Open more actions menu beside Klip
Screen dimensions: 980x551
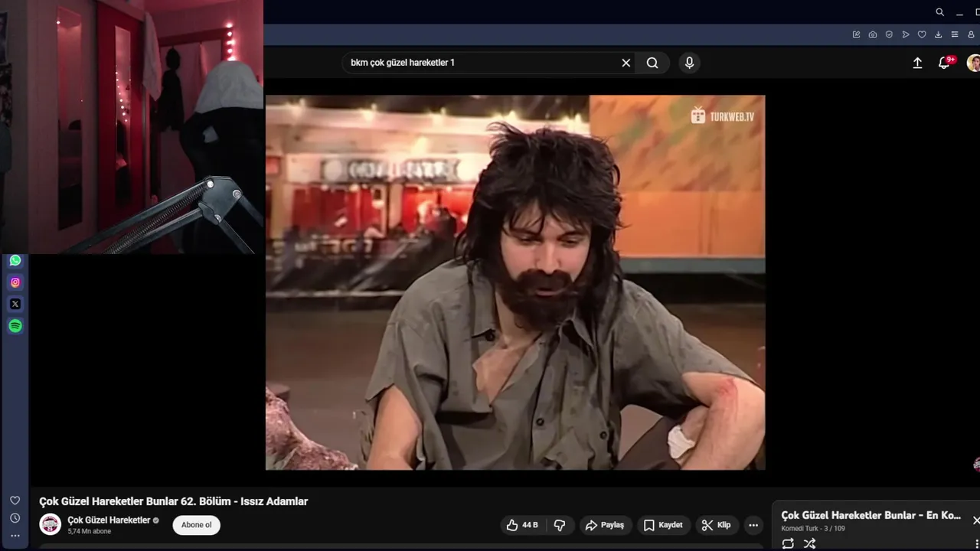click(753, 525)
